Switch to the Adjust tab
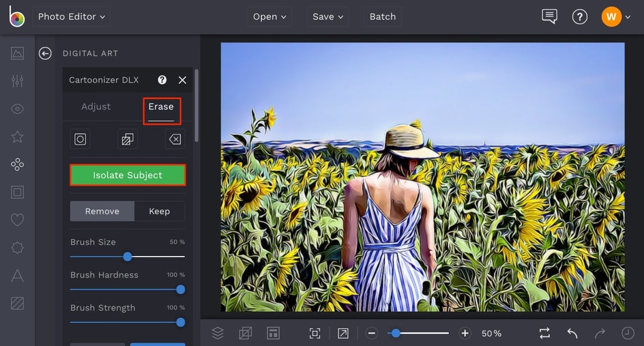The image size is (644, 346). (96, 106)
